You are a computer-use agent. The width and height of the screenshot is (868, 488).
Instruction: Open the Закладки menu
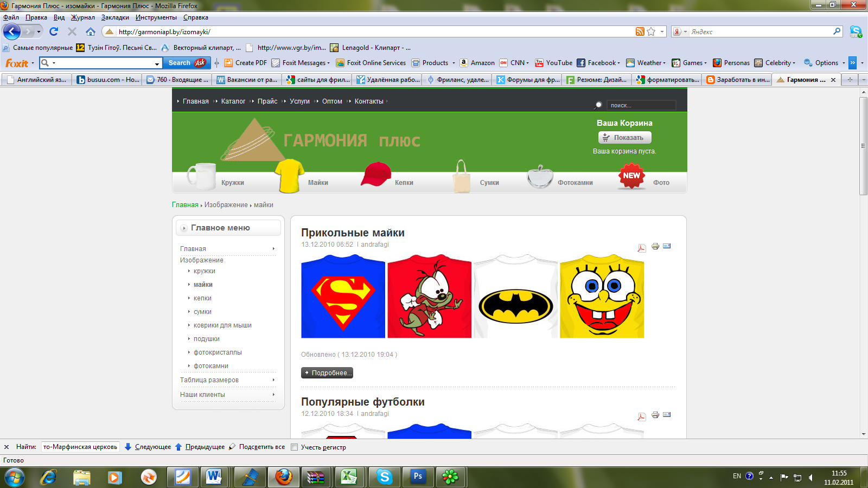[115, 17]
